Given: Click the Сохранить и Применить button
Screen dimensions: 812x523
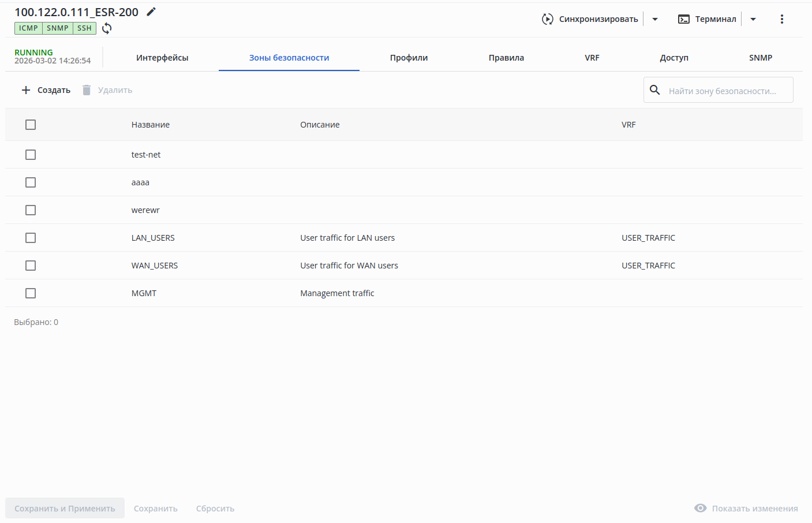Looking at the screenshot, I should 65,508.
